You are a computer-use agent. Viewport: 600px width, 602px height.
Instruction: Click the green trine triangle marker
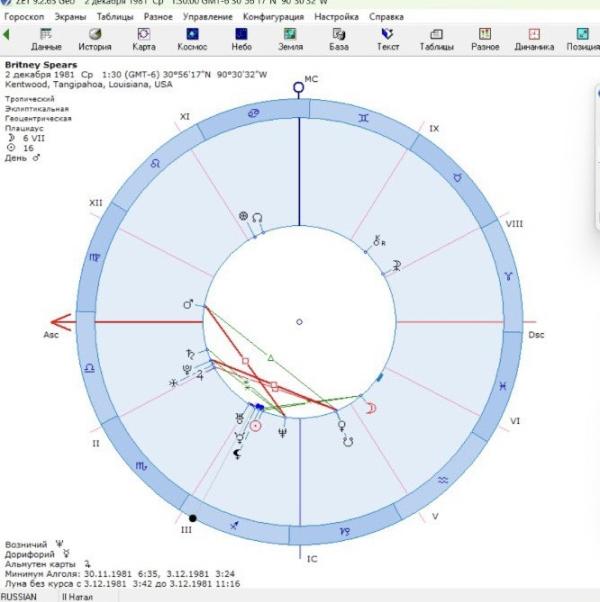click(x=271, y=358)
